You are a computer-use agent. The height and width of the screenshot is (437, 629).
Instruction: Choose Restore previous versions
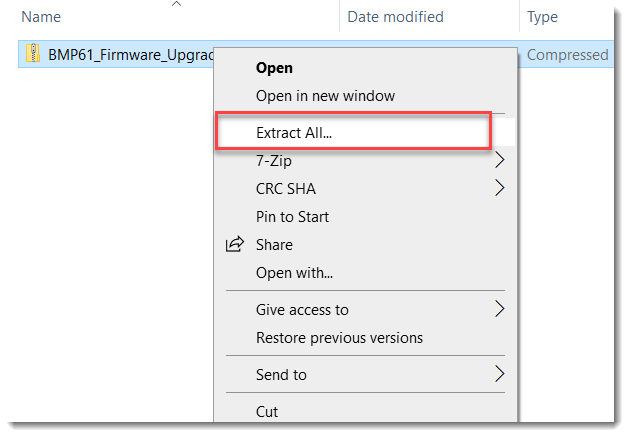[x=339, y=338]
